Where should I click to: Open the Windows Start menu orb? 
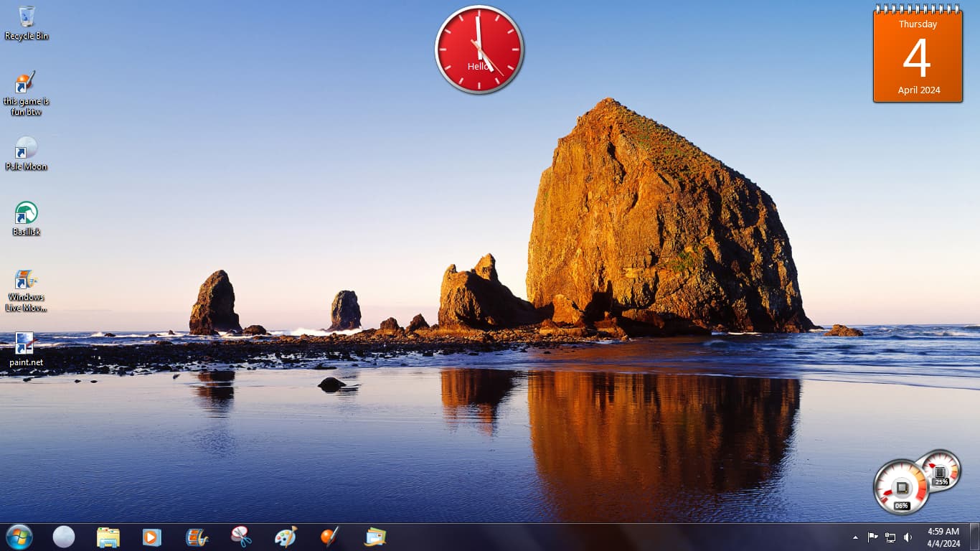19,537
